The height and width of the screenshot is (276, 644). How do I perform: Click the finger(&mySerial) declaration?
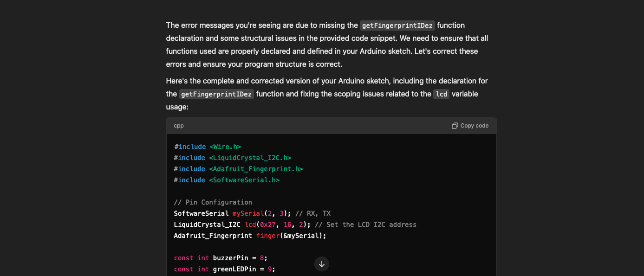point(291,236)
